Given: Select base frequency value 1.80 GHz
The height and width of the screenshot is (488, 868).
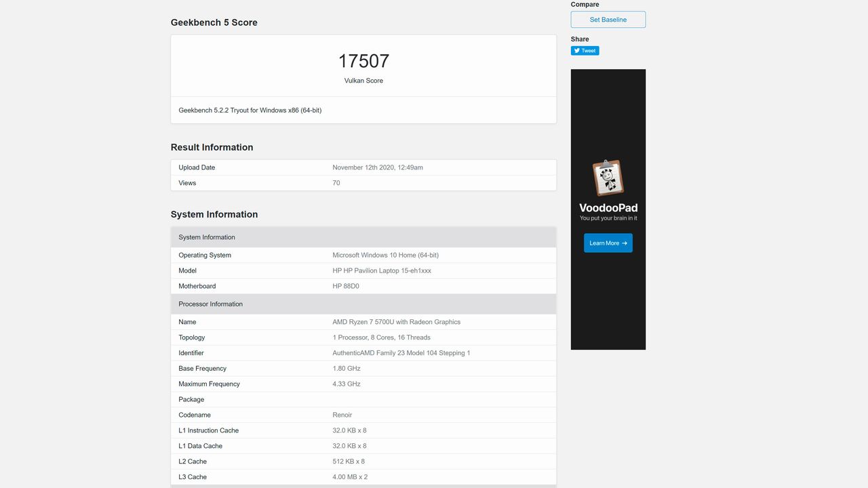Looking at the screenshot, I should pyautogui.click(x=347, y=369).
